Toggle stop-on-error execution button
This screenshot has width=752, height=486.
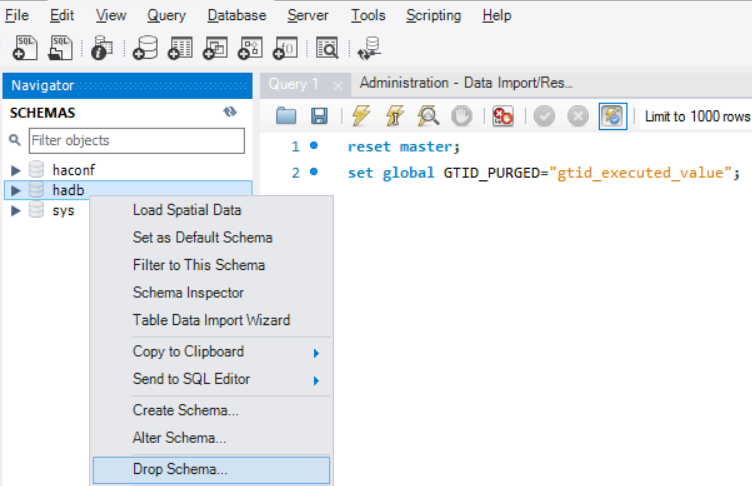(x=503, y=116)
